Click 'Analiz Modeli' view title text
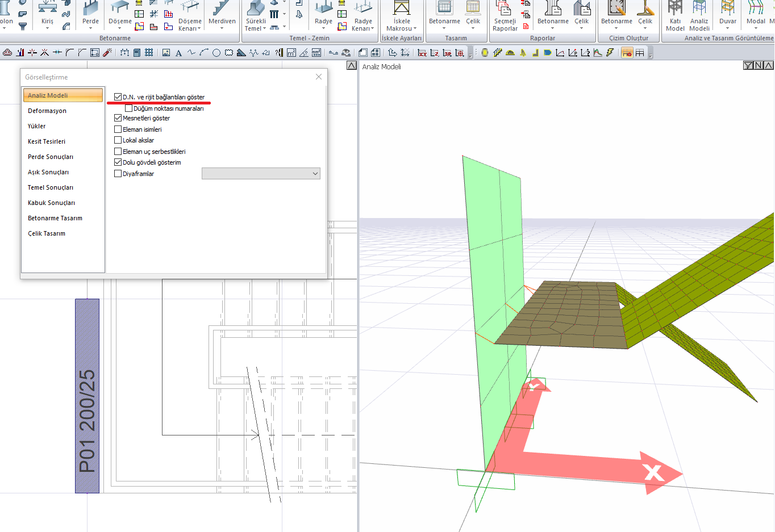Screen dimensions: 775x532 (x=382, y=66)
